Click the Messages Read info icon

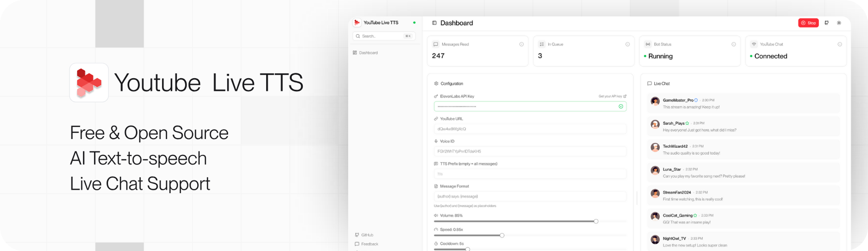point(521,44)
